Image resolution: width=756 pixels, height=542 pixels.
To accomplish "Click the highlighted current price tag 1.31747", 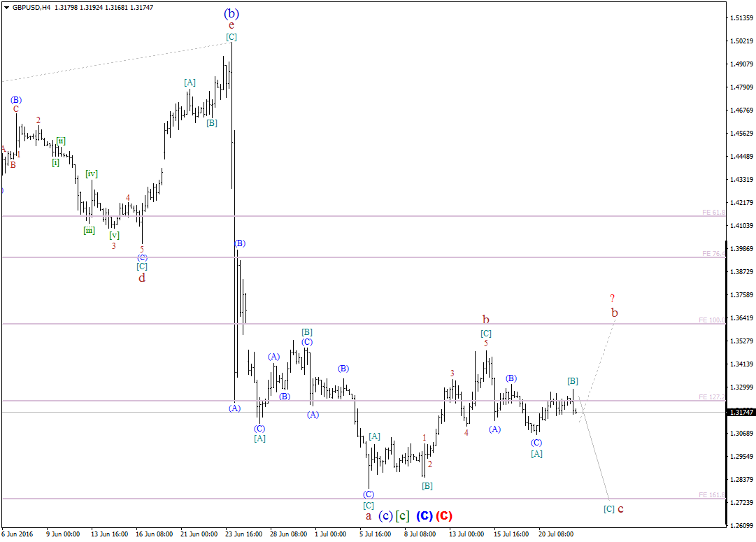I will tap(741, 413).
